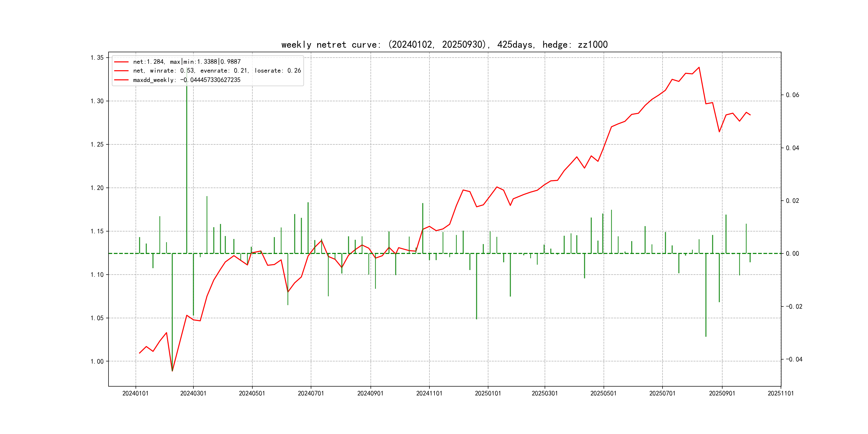Click right y-axis label 0.00
Image resolution: width=868 pixels, height=434 pixels.
click(792, 253)
